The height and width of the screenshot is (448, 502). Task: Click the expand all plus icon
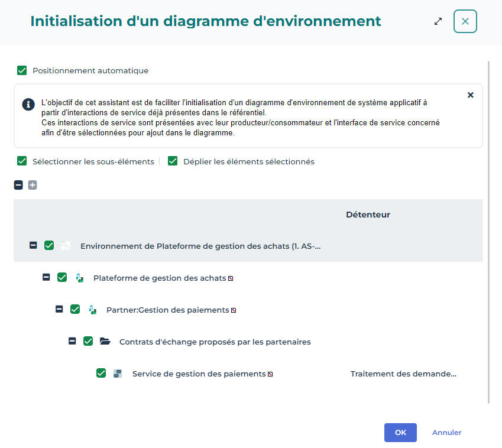pos(33,185)
